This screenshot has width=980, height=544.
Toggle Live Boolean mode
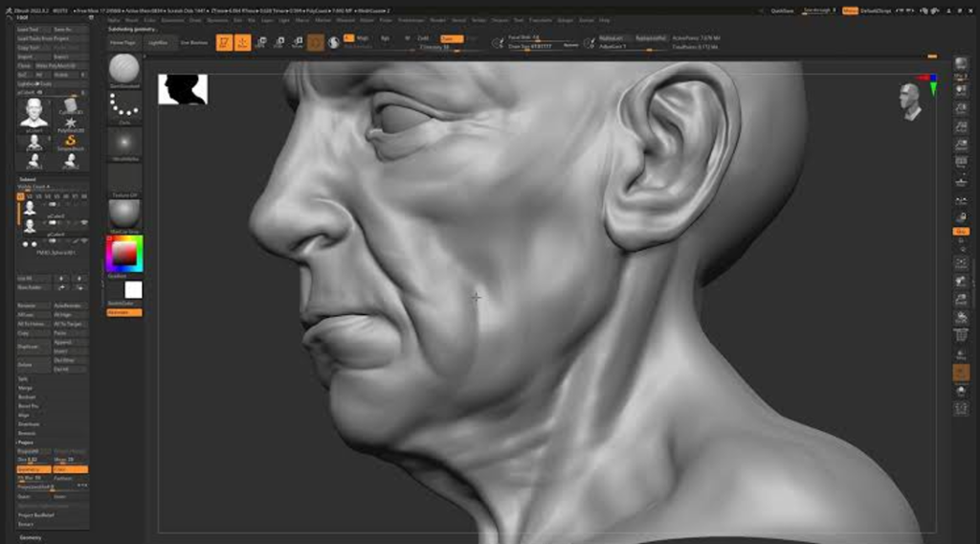[193, 42]
